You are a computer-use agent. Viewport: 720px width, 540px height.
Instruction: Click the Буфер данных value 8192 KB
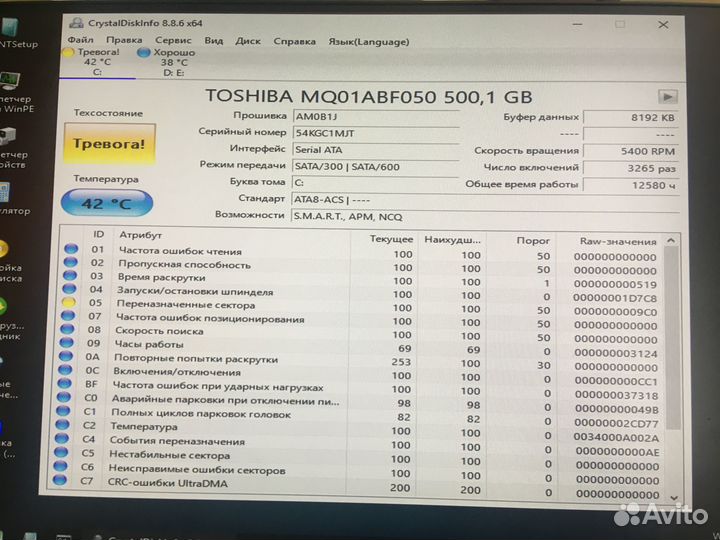[631, 118]
